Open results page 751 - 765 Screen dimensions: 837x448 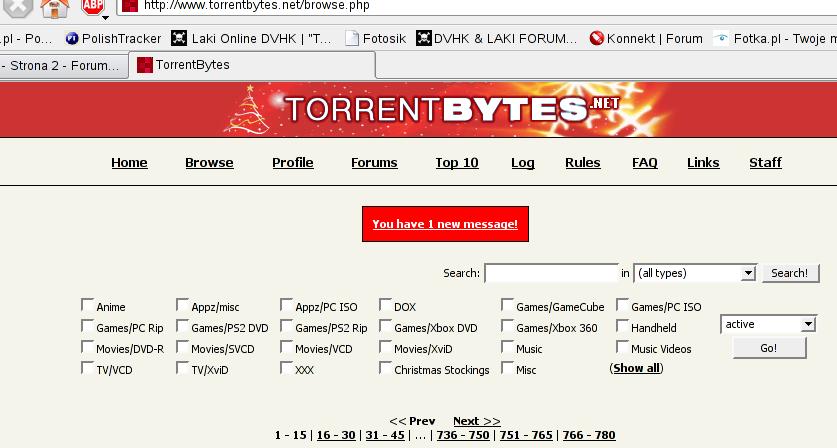[x=526, y=435]
